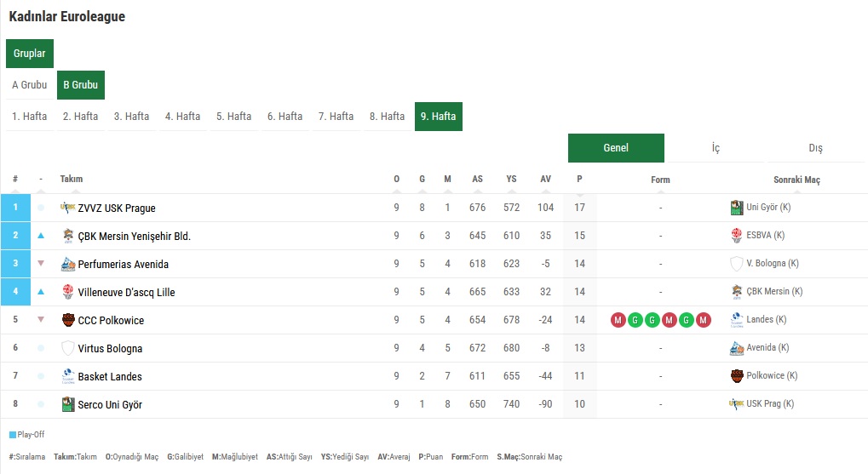
Task: Click Perfumerias Avenida team logo
Action: point(67,264)
